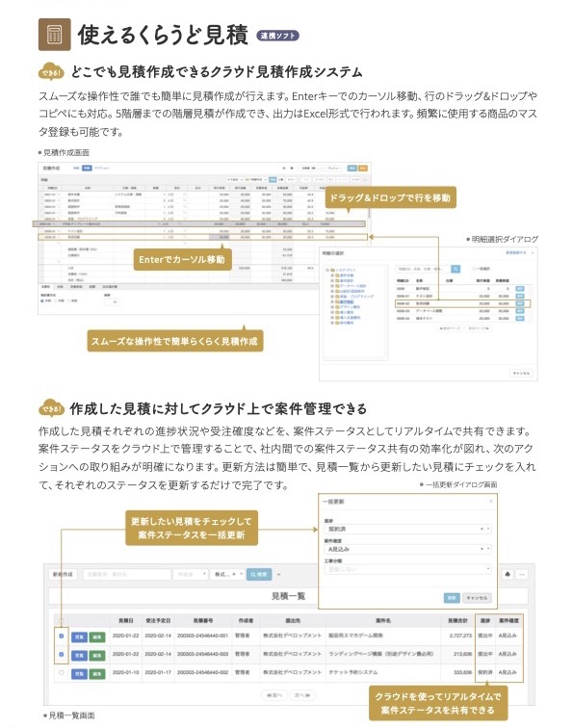
Task: Click キャンセル in the 明細の選択 dialog
Action: click(x=521, y=374)
